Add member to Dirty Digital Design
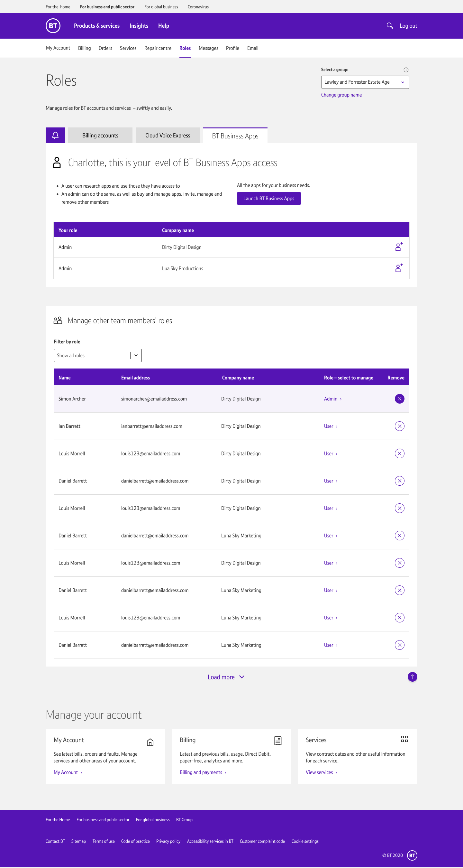 click(399, 247)
